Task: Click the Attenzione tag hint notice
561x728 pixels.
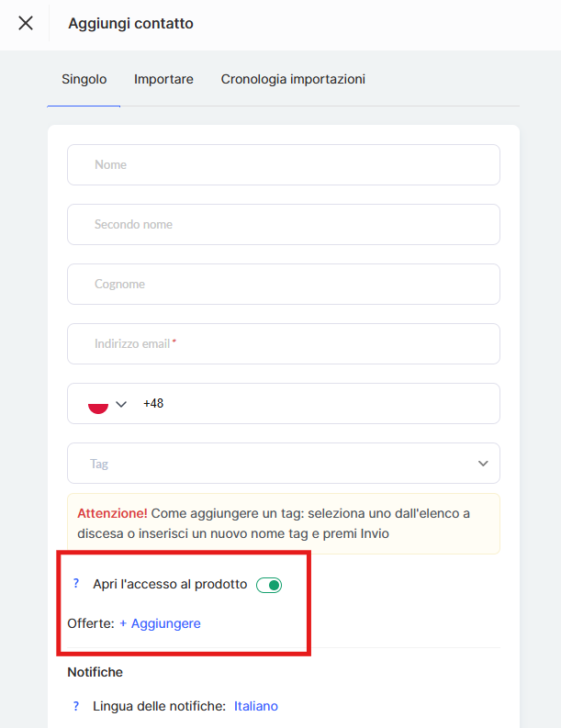Action: (283, 523)
